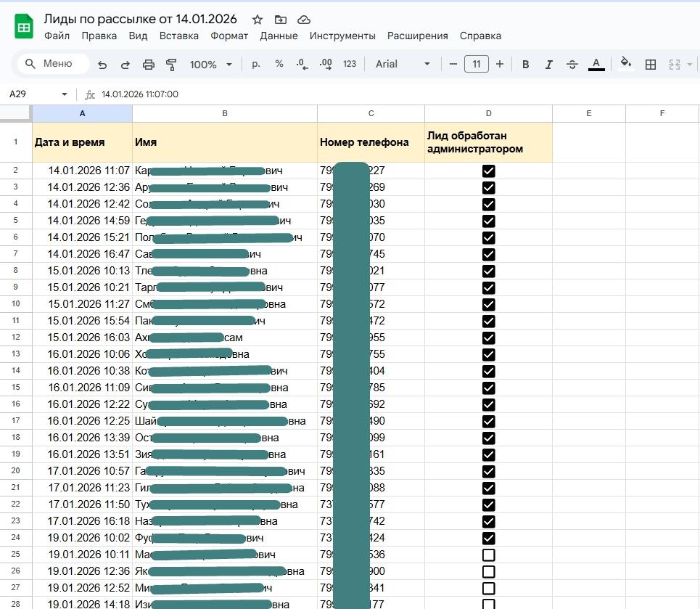The width and height of the screenshot is (700, 609).
Task: Open the cell borders tool
Action: coord(651,65)
